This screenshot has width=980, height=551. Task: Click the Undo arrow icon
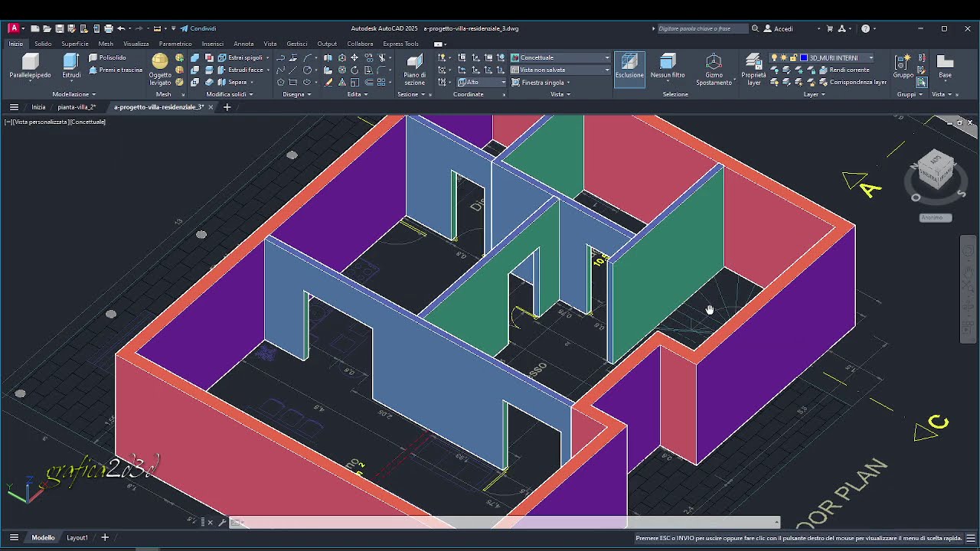point(121,28)
